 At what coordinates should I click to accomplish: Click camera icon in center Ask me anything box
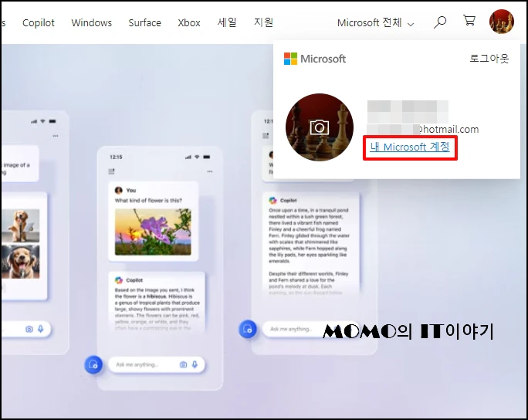click(x=183, y=364)
